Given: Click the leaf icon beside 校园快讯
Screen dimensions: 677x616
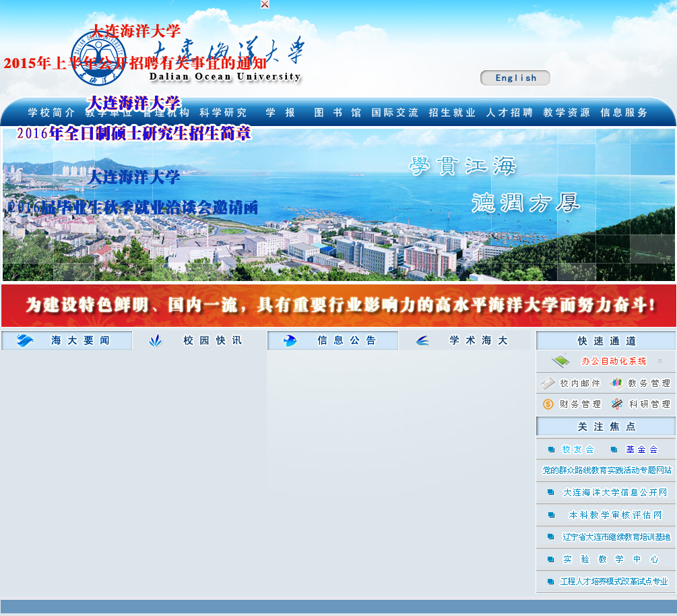Looking at the screenshot, I should 156,340.
